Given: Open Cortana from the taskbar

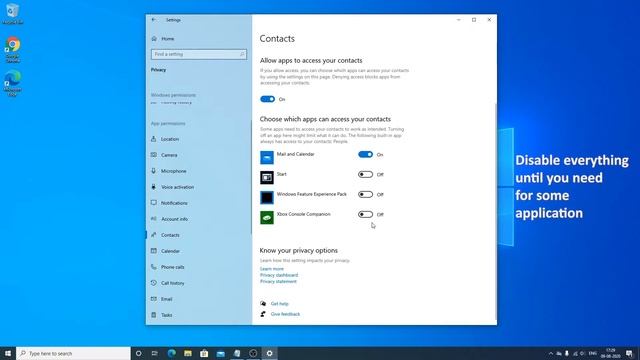Looking at the screenshot, I should click(x=138, y=353).
